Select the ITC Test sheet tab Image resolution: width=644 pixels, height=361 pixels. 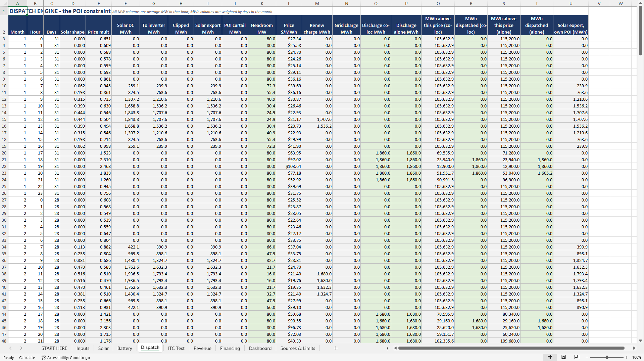coord(176,348)
